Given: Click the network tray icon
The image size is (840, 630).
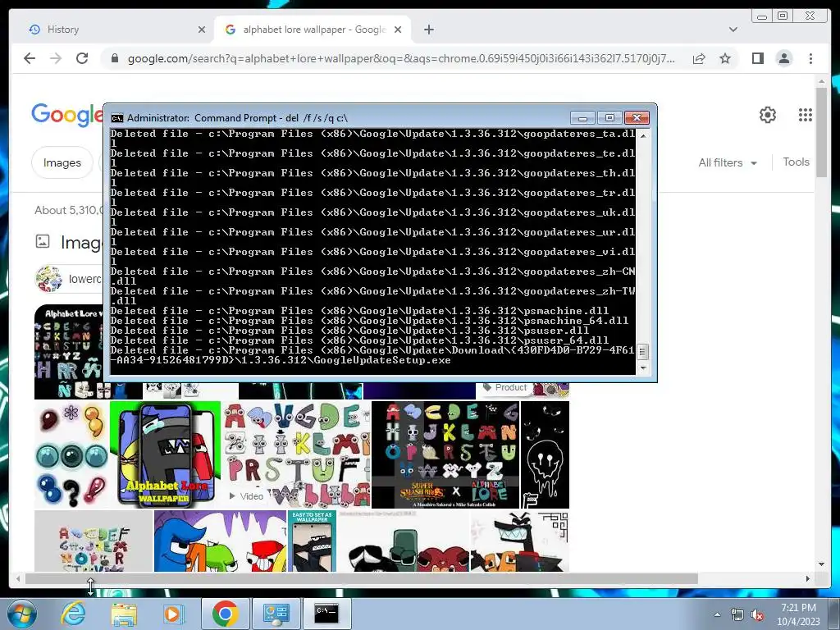Looking at the screenshot, I should point(737,615).
